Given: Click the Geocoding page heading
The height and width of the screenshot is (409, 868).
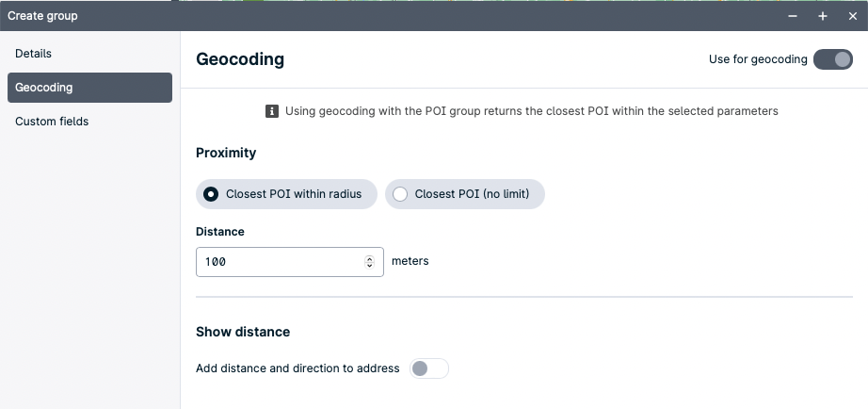Looking at the screenshot, I should pos(240,59).
